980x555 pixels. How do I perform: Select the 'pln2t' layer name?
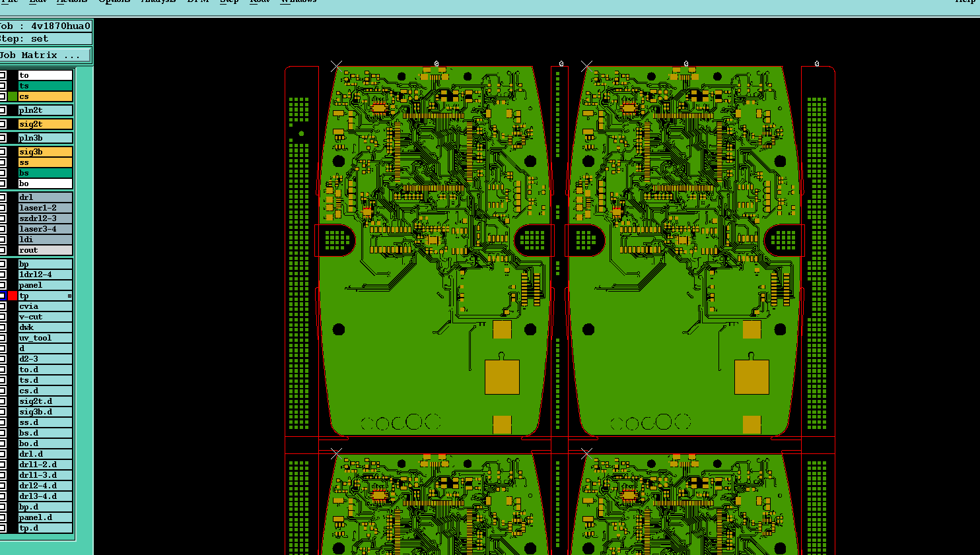tap(45, 110)
